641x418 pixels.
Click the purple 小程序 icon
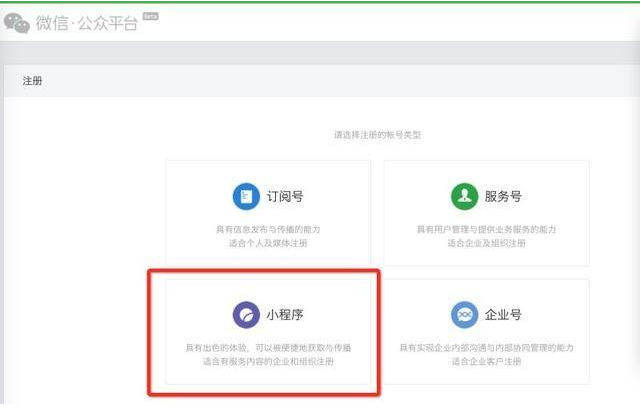246,315
